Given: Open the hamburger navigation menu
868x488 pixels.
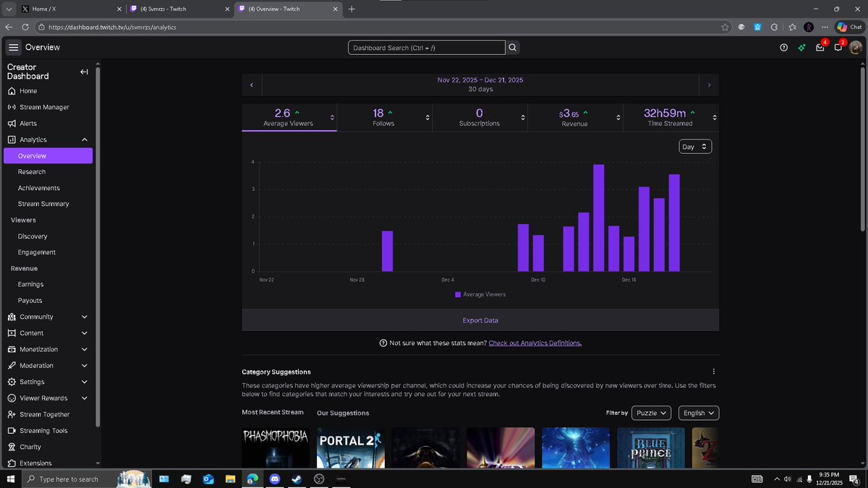Looking at the screenshot, I should coord(14,48).
